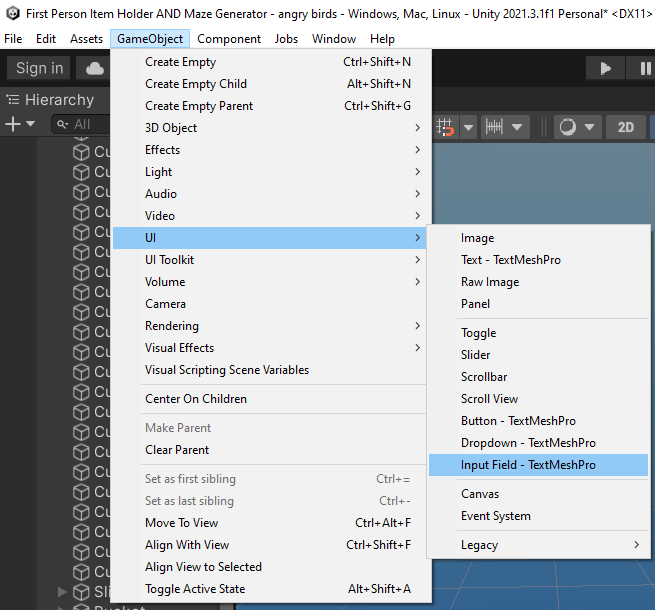The height and width of the screenshot is (610, 655).
Task: Toggle 2D scene view mode
Action: click(x=625, y=127)
